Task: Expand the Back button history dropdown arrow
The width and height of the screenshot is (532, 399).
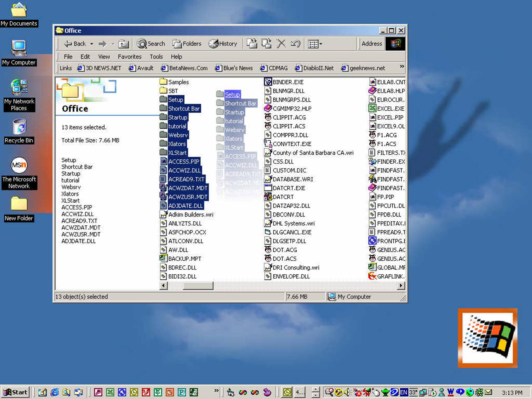Action: 91,44
